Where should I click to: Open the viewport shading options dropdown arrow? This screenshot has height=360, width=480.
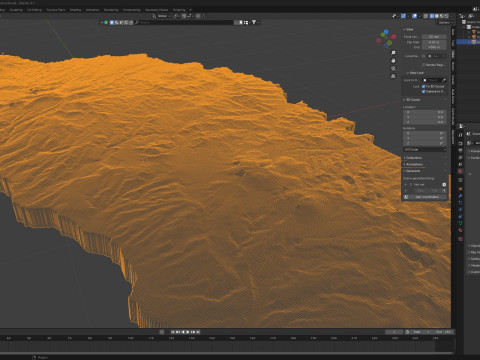[452, 16]
